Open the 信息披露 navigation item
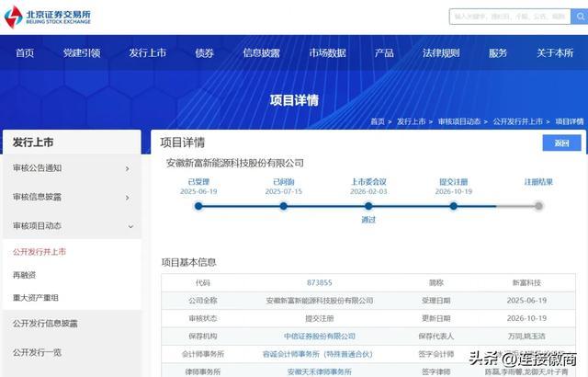 point(261,53)
